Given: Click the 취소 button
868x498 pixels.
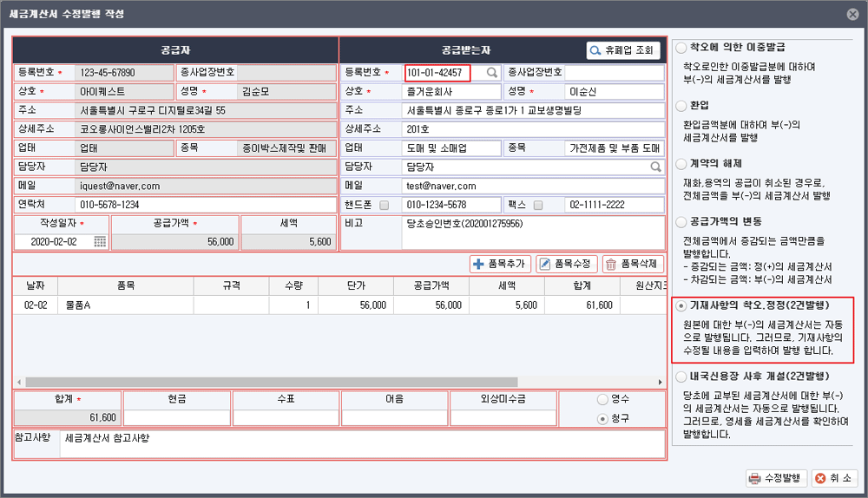Looking at the screenshot, I should click(x=835, y=478).
